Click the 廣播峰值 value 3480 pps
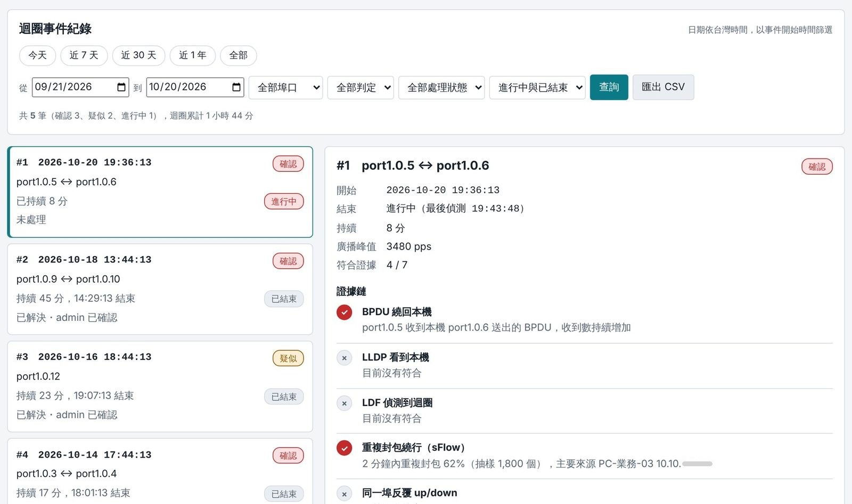 click(x=409, y=246)
